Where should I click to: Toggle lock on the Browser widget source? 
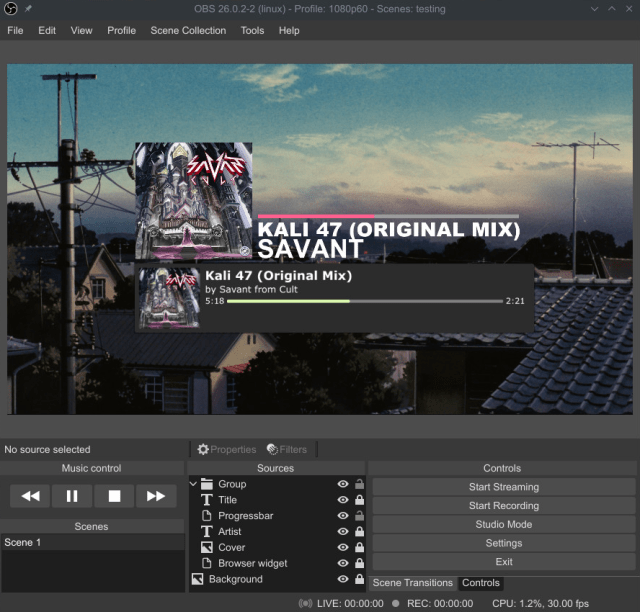coord(360,563)
